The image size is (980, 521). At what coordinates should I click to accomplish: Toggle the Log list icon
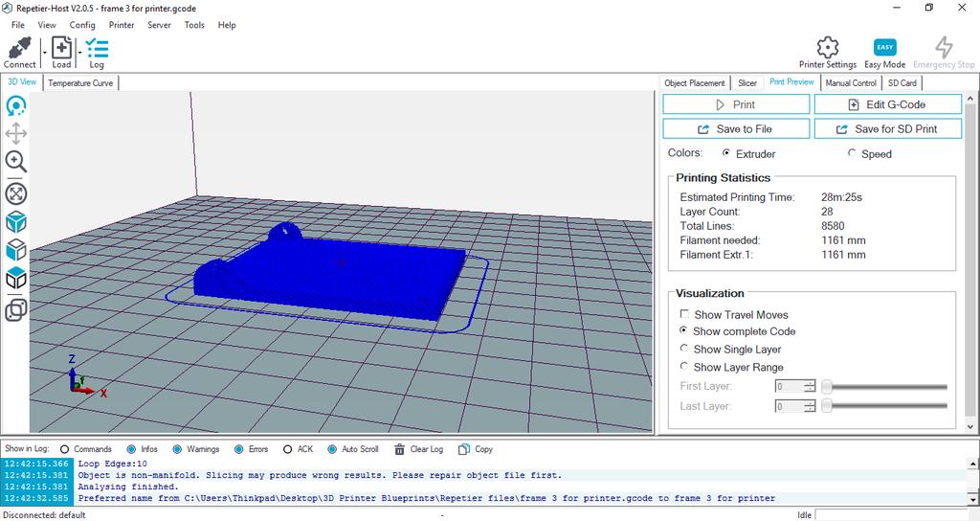pos(97,48)
